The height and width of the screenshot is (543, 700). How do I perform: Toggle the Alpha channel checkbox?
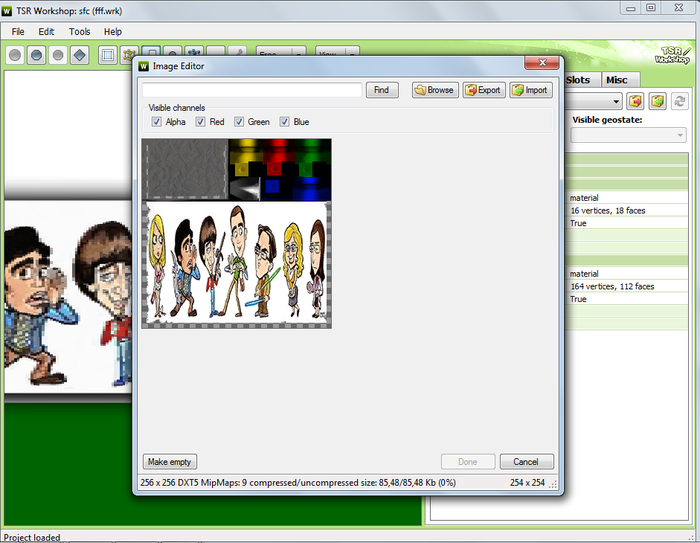click(156, 122)
